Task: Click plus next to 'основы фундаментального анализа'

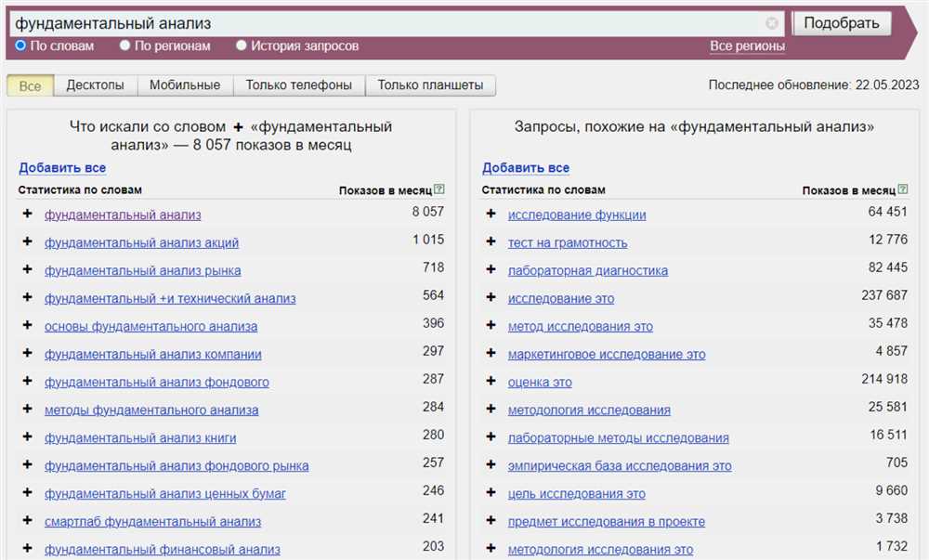Action: point(27,325)
